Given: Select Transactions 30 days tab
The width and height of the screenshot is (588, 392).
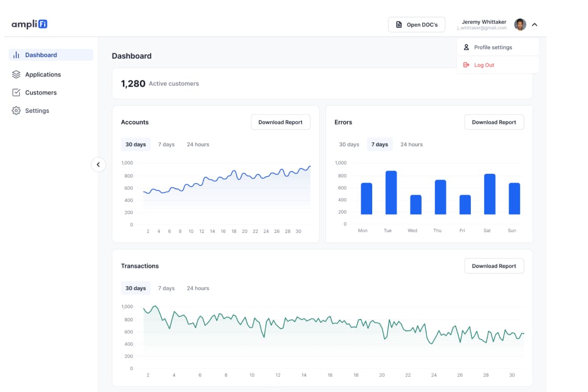Looking at the screenshot, I should coord(135,288).
